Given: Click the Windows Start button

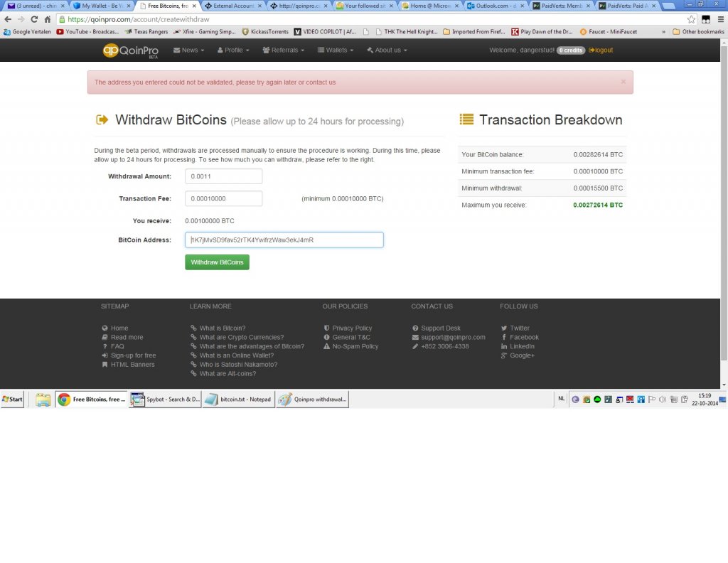Looking at the screenshot, I should [x=13, y=400].
